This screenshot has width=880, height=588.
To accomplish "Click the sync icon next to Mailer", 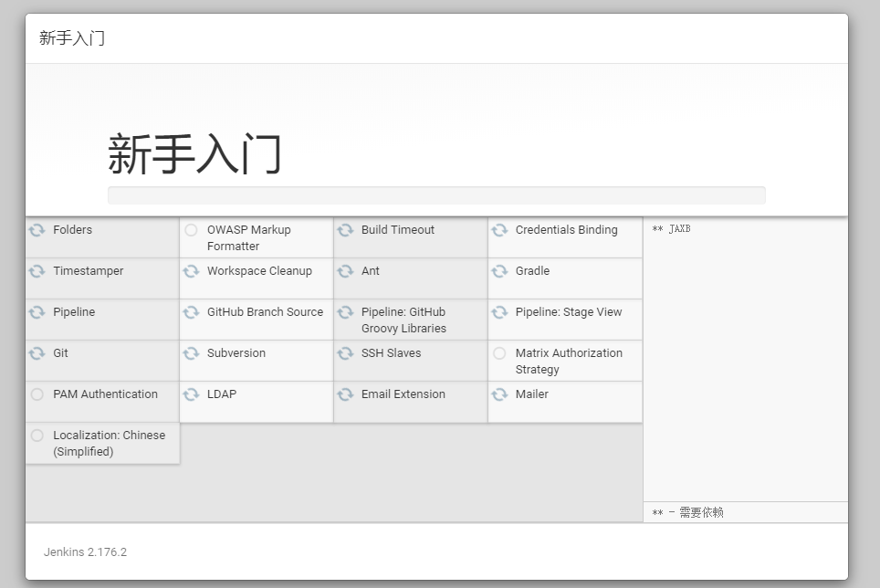I will 499,394.
